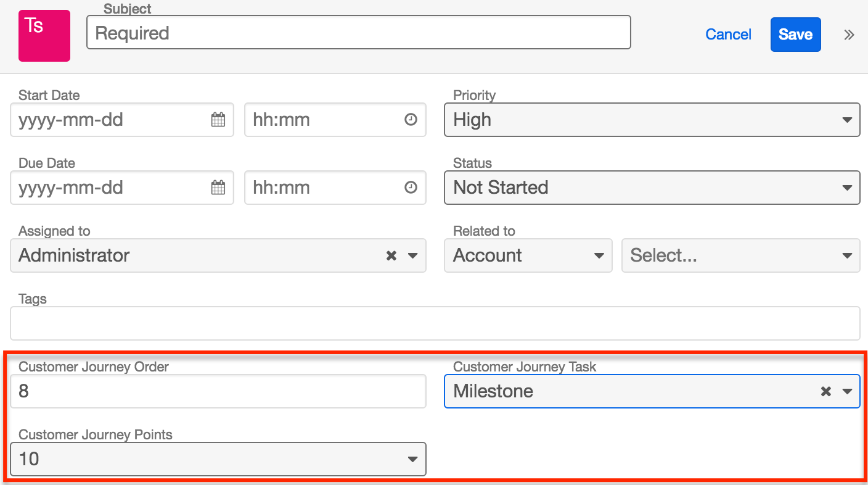Click inside the Subject field
The height and width of the screenshot is (485, 868).
pos(358,33)
